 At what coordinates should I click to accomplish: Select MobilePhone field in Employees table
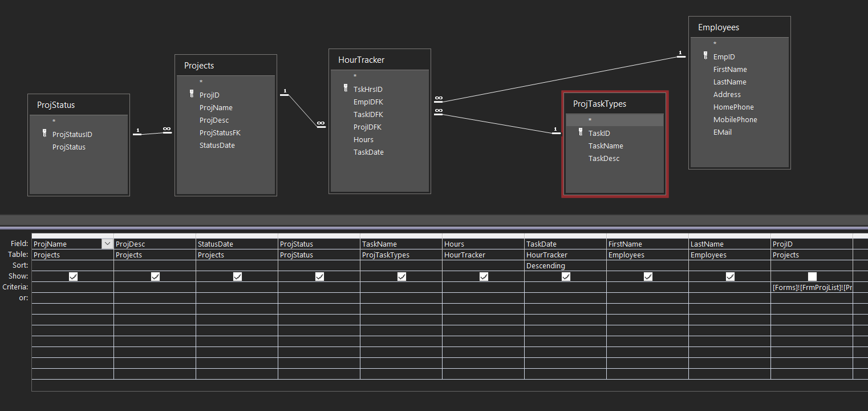(x=735, y=120)
